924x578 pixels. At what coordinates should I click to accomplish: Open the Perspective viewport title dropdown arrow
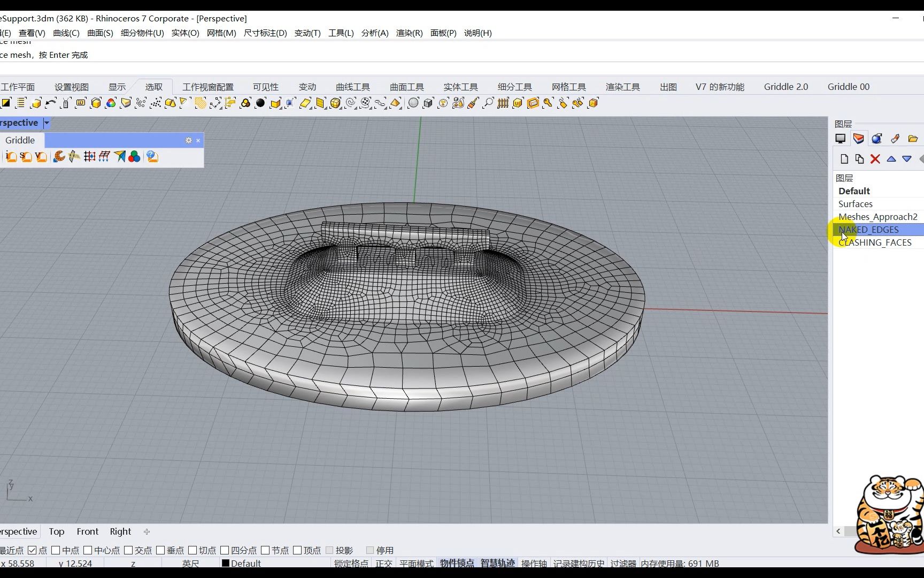pyautogui.click(x=47, y=123)
